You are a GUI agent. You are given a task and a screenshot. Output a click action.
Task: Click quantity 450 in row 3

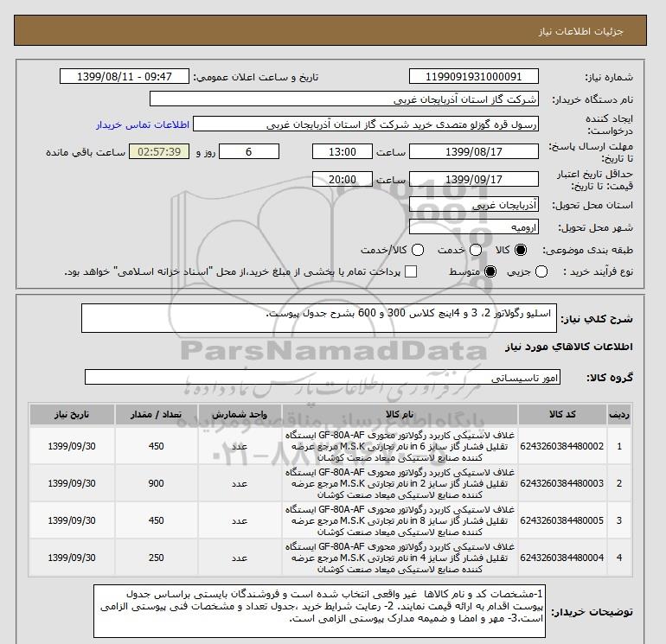pos(156,520)
